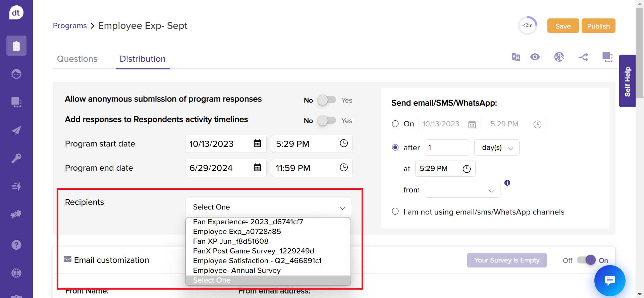Expand the day(s) unit dropdown
The image size is (644, 298).
pyautogui.click(x=497, y=148)
